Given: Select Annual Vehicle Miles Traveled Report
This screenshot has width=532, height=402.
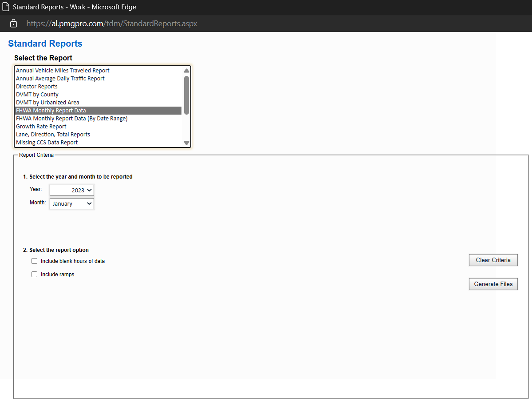Looking at the screenshot, I should pyautogui.click(x=98, y=70).
